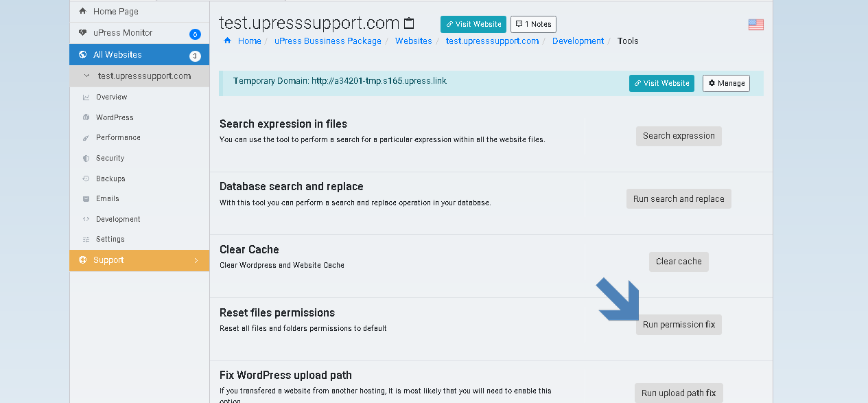This screenshot has width=868, height=403.
Task: Click the Development code icon
Action: coord(86,219)
